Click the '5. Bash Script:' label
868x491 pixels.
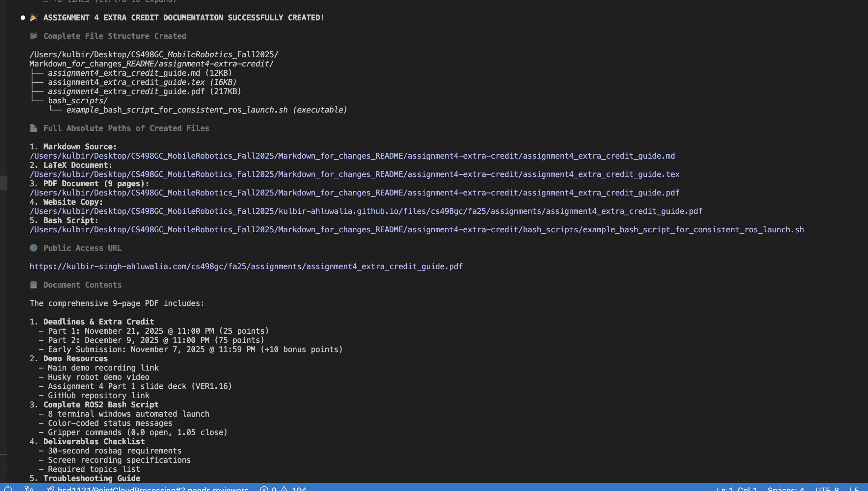pyautogui.click(x=64, y=220)
